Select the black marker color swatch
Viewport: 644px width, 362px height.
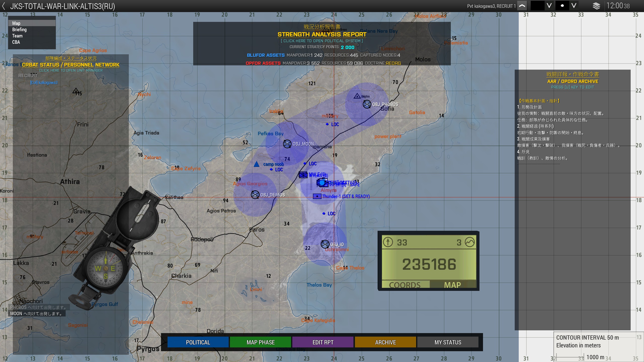537,6
